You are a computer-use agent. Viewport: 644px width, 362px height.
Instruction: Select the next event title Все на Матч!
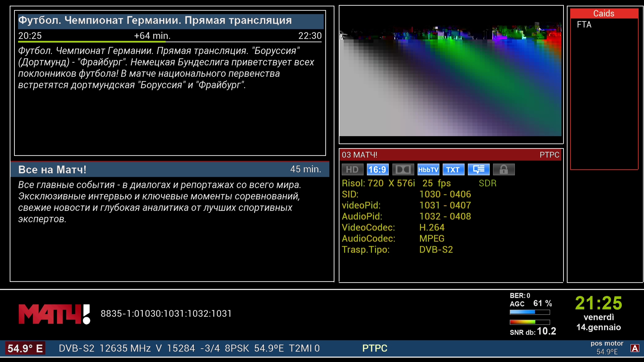click(x=52, y=170)
